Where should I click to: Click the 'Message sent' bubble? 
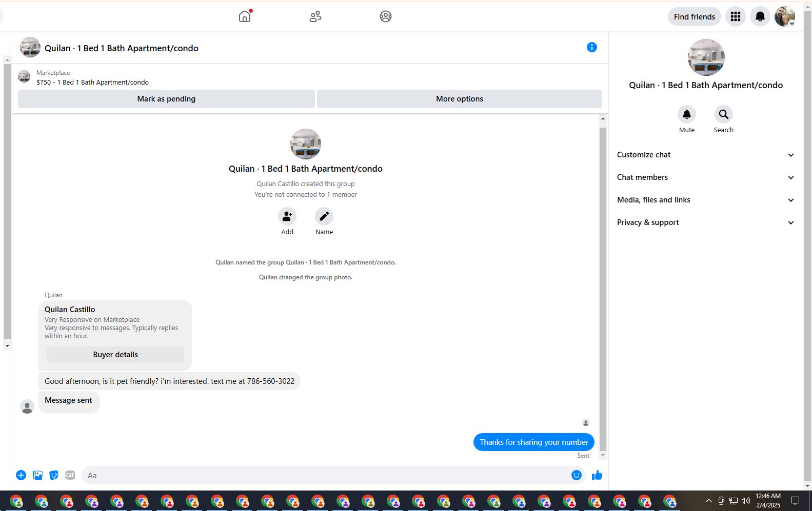pyautogui.click(x=69, y=402)
